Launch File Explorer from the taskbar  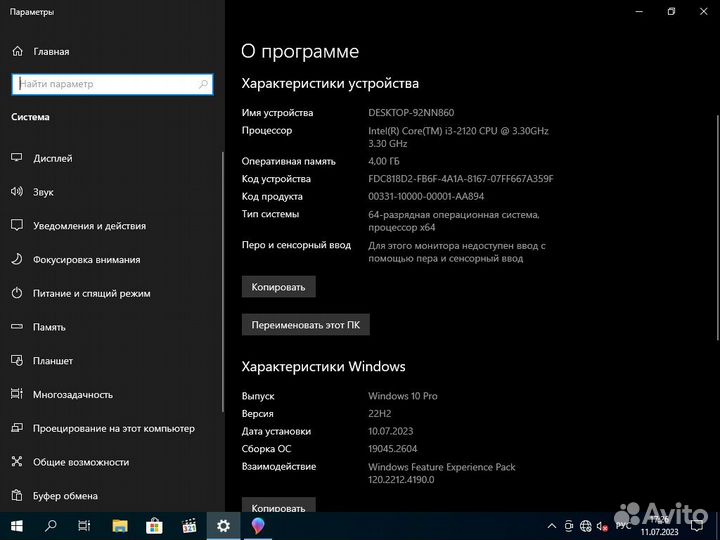(x=120, y=526)
